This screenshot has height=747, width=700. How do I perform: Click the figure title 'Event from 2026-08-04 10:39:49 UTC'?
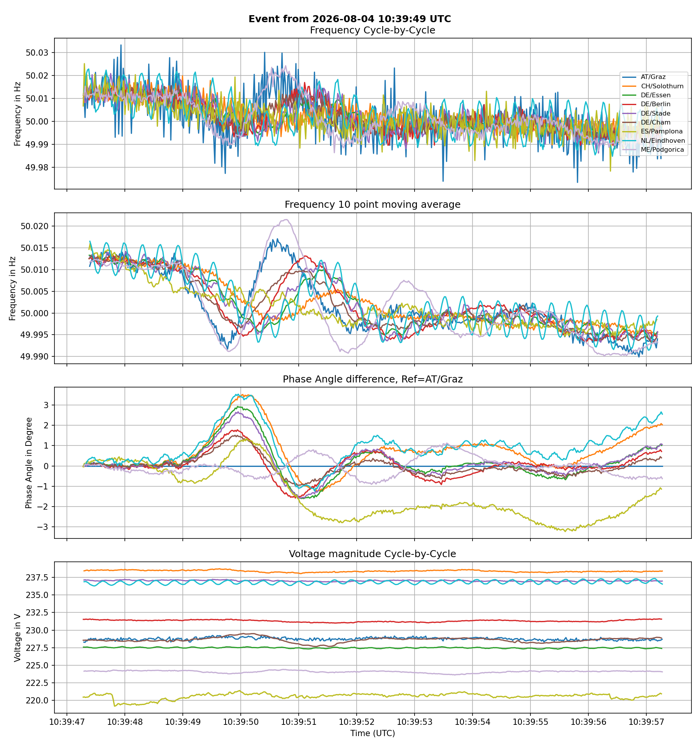click(x=350, y=19)
